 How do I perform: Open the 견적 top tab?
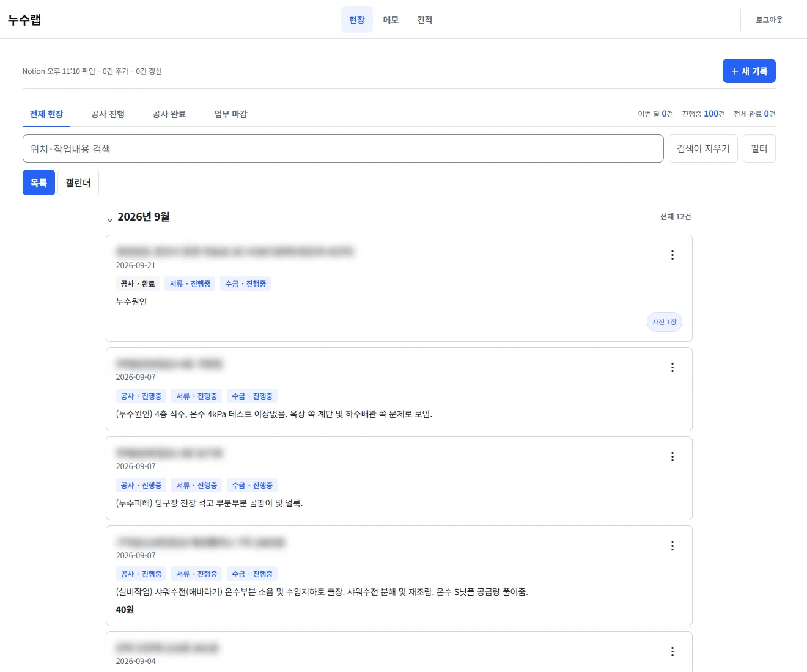(x=425, y=20)
